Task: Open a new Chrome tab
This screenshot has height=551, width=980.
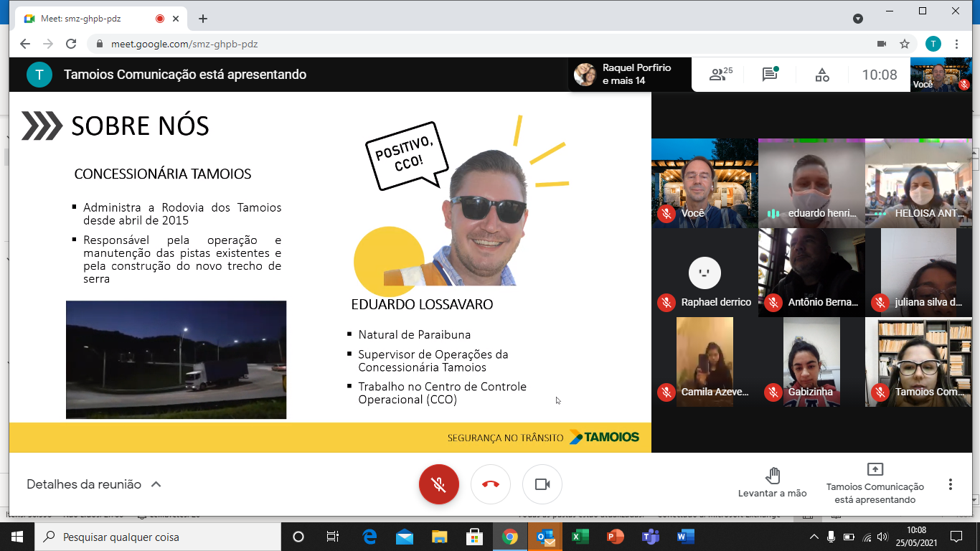Action: point(203,19)
